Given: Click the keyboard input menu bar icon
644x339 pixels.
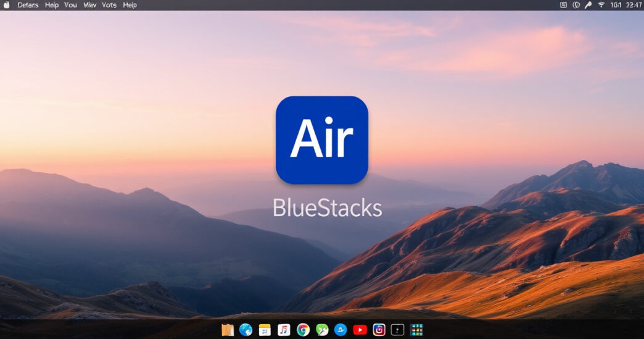Looking at the screenshot, I should [x=564, y=5].
